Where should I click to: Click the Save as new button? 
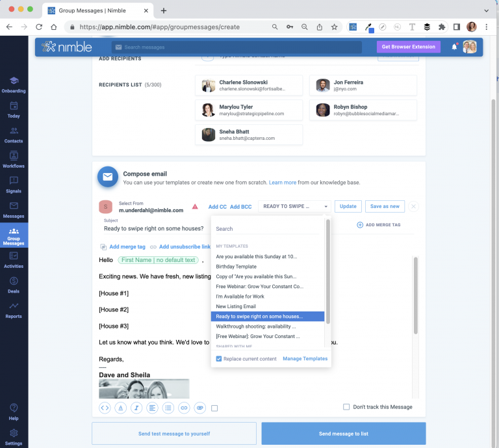[x=385, y=206]
